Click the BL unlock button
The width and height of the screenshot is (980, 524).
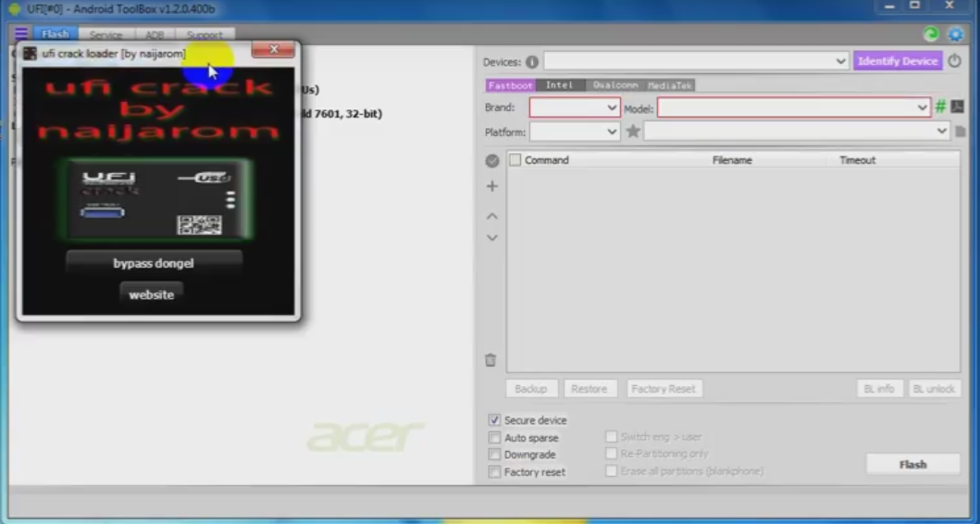[x=934, y=388]
